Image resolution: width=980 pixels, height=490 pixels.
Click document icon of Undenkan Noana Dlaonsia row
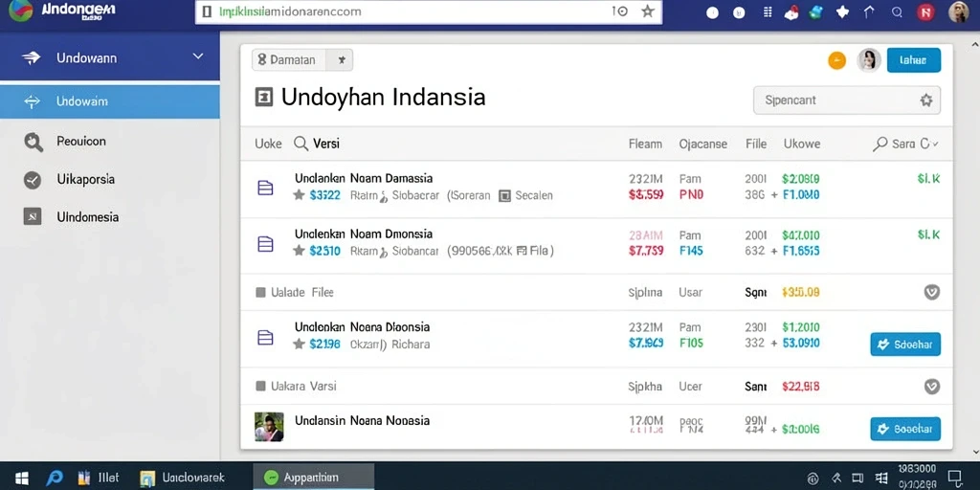[266, 338]
